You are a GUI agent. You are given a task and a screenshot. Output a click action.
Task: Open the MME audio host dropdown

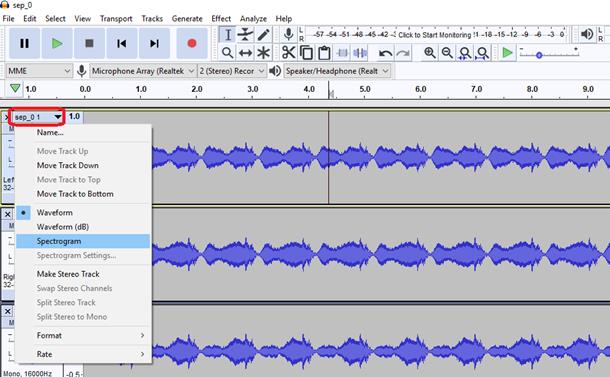(x=39, y=71)
